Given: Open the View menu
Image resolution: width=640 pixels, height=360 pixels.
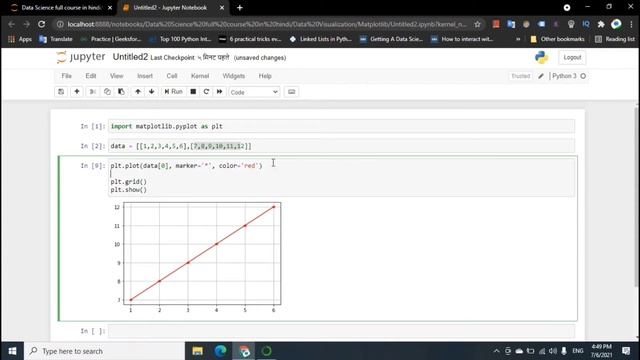Looking at the screenshot, I should tap(116, 76).
